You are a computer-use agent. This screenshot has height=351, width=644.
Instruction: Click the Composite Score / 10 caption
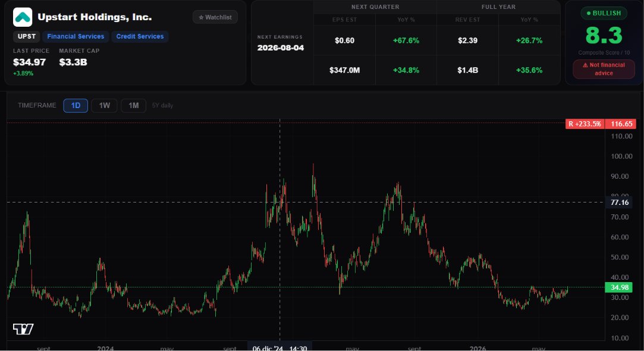click(x=604, y=53)
